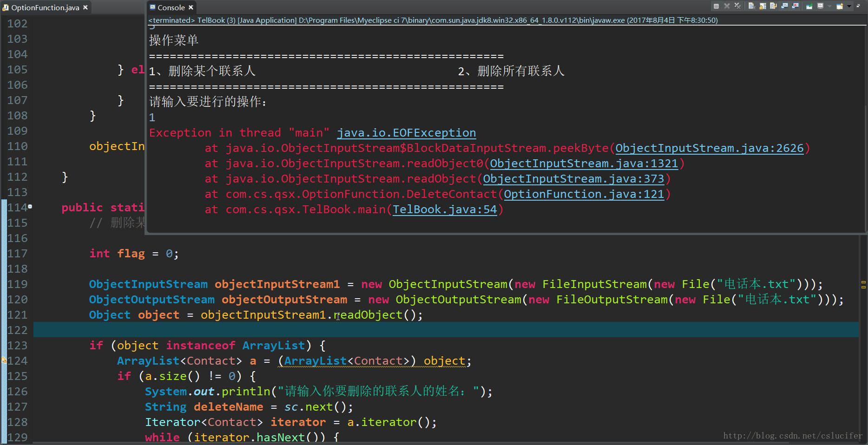Click line number 119 in the gutter
The height and width of the screenshot is (445, 868).
[x=17, y=284]
